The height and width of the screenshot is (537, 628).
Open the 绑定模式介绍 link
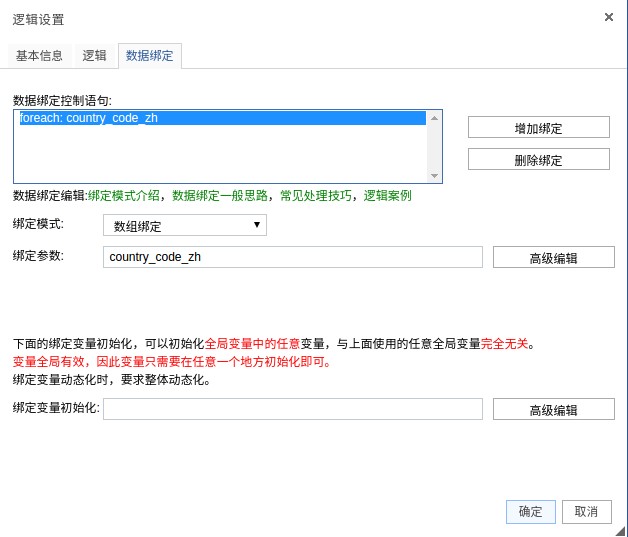126,196
